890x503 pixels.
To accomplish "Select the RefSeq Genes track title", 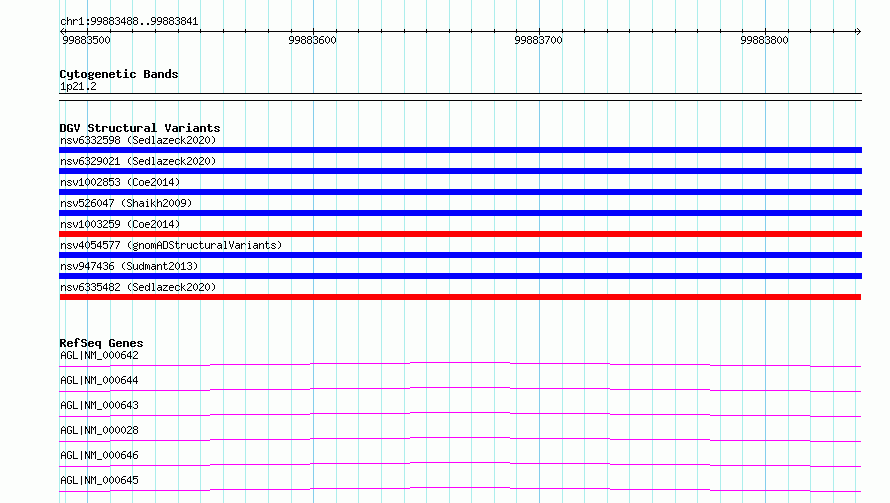I will click(101, 343).
